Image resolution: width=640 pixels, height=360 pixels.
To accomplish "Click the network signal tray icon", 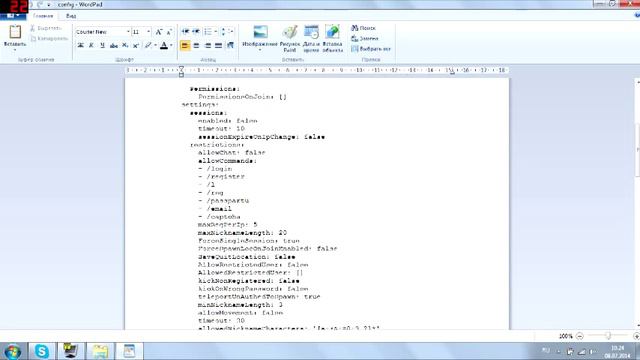I will (x=582, y=352).
